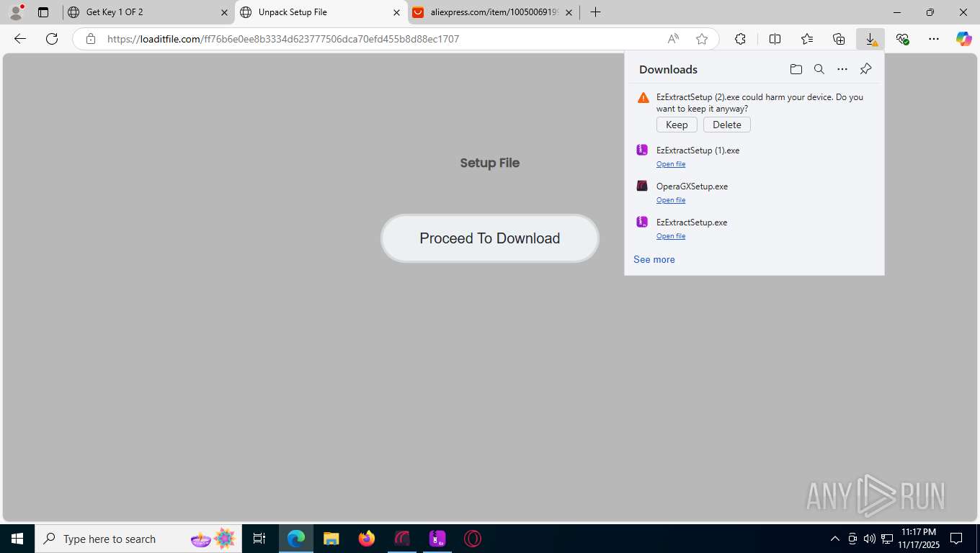Search downloads with magnifier icon
This screenshot has height=553, width=980.
[819, 69]
